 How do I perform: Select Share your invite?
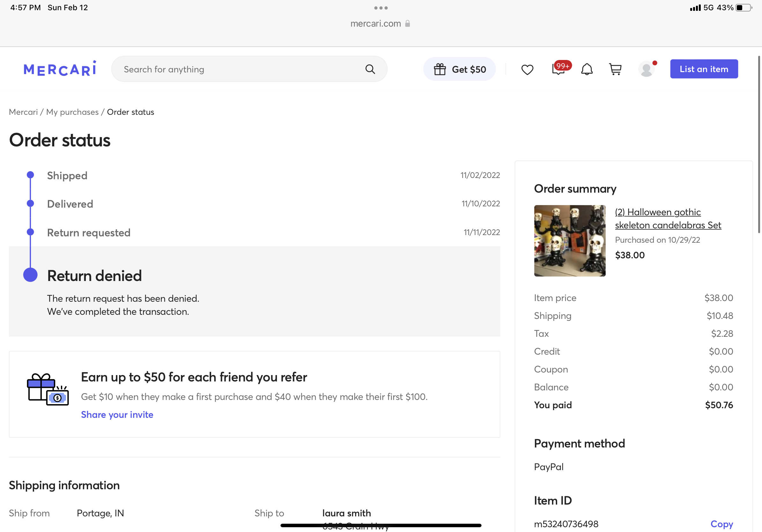point(117,415)
